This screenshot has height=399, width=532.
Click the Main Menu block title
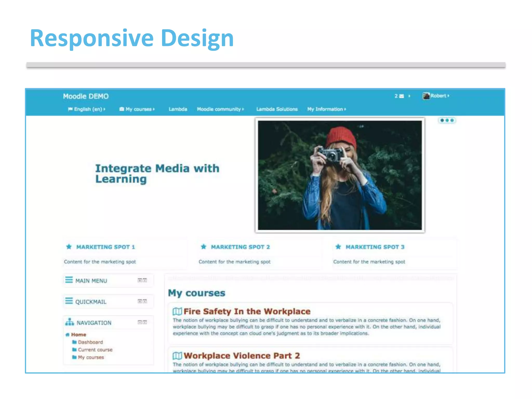pyautogui.click(x=91, y=281)
